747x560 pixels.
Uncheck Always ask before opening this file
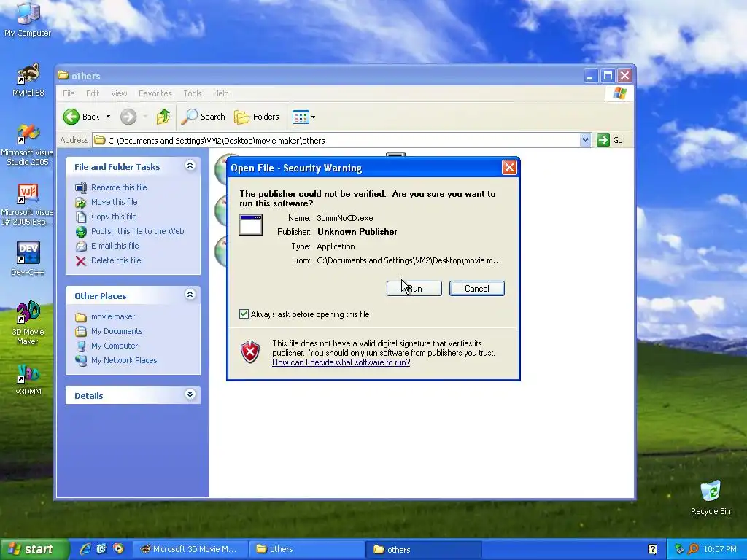point(244,314)
